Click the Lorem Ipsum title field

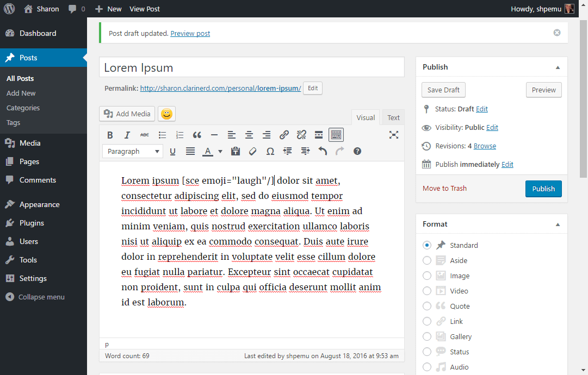tap(252, 67)
